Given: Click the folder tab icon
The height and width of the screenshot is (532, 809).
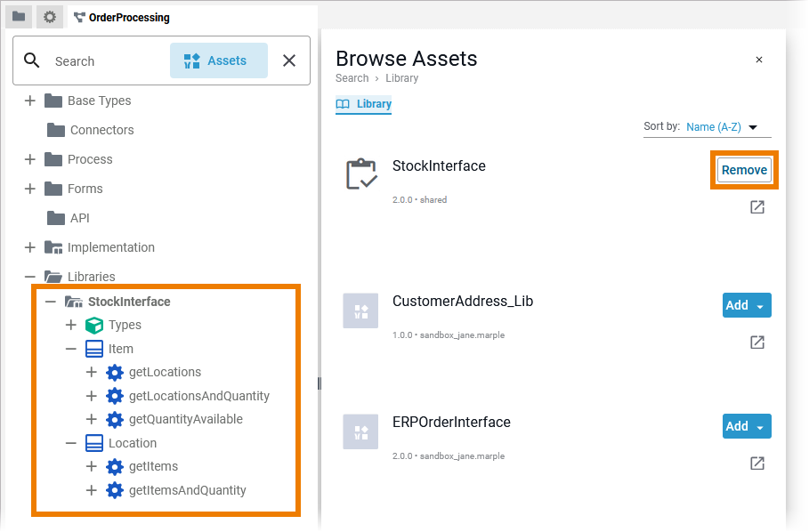Looking at the screenshot, I should [19, 17].
